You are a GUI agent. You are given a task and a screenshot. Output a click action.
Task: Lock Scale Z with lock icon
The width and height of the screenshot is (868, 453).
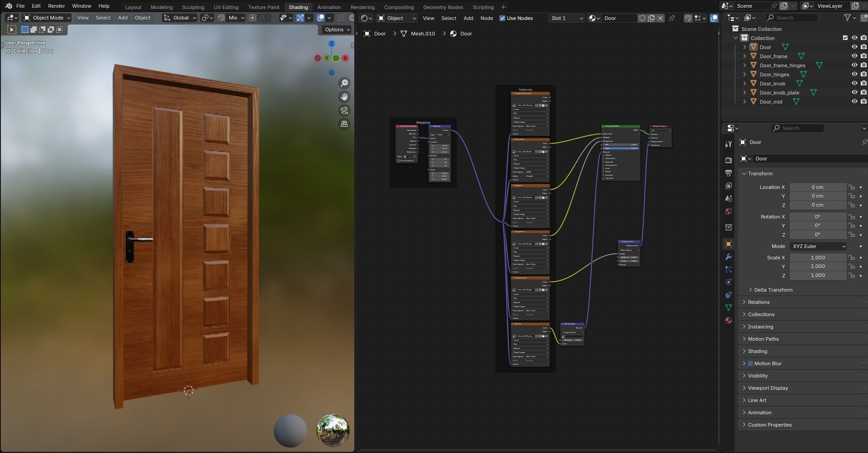point(852,275)
